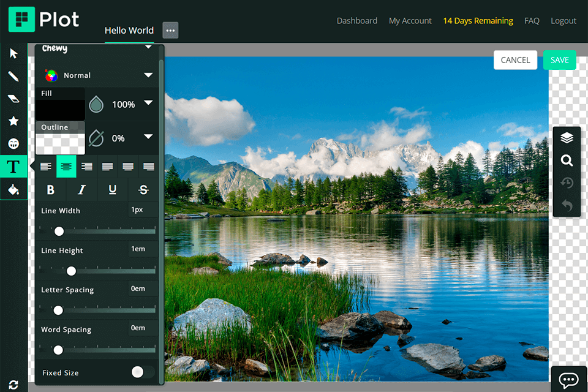Select the Pen drawing tool
This screenshot has width=588, height=392.
tap(13, 76)
